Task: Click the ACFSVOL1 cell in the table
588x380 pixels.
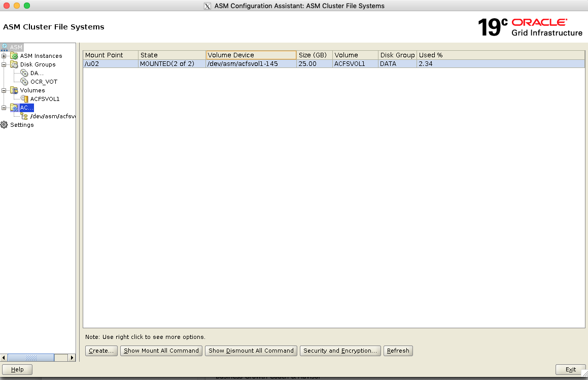Action: tap(356, 64)
